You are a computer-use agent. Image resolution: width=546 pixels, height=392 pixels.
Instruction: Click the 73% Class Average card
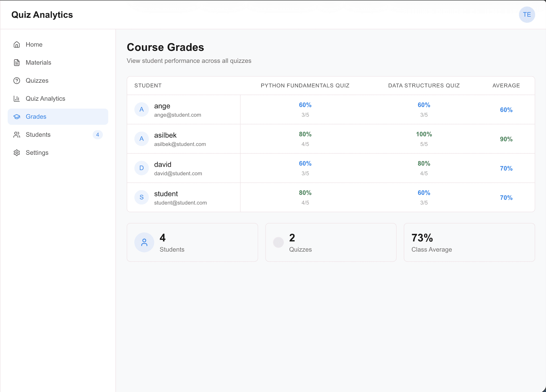tap(469, 242)
